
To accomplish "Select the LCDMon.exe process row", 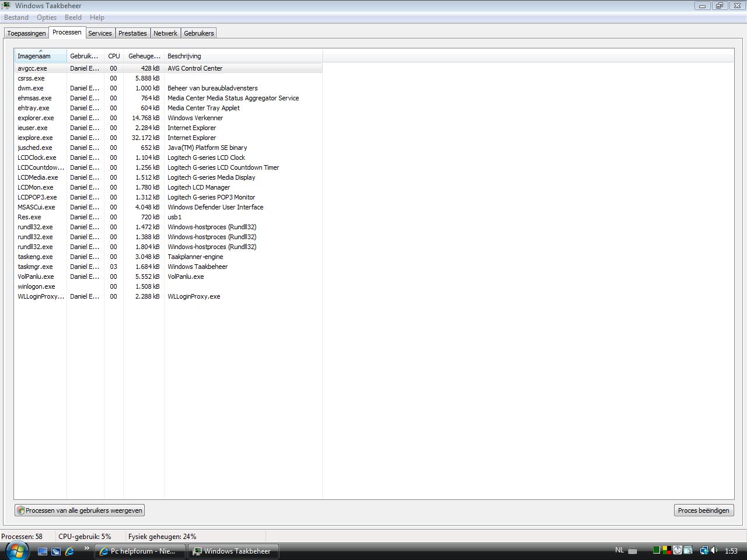I will tap(169, 187).
